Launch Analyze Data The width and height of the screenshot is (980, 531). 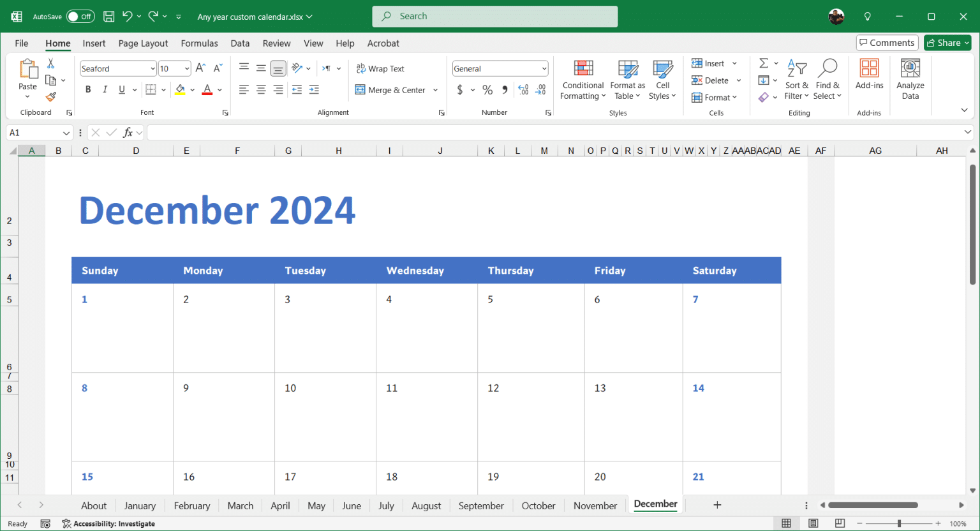[910, 79]
